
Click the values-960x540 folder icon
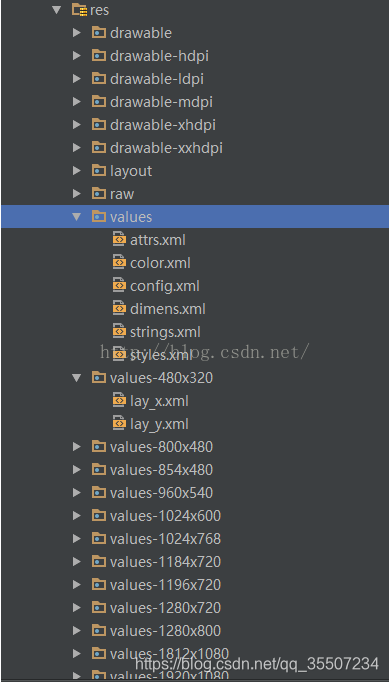[x=99, y=492]
